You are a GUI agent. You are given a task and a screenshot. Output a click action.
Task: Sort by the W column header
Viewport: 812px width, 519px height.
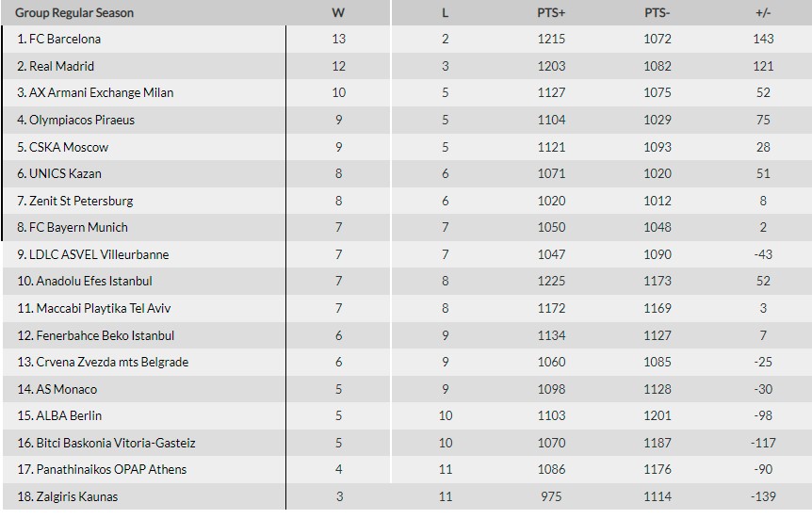coord(338,13)
